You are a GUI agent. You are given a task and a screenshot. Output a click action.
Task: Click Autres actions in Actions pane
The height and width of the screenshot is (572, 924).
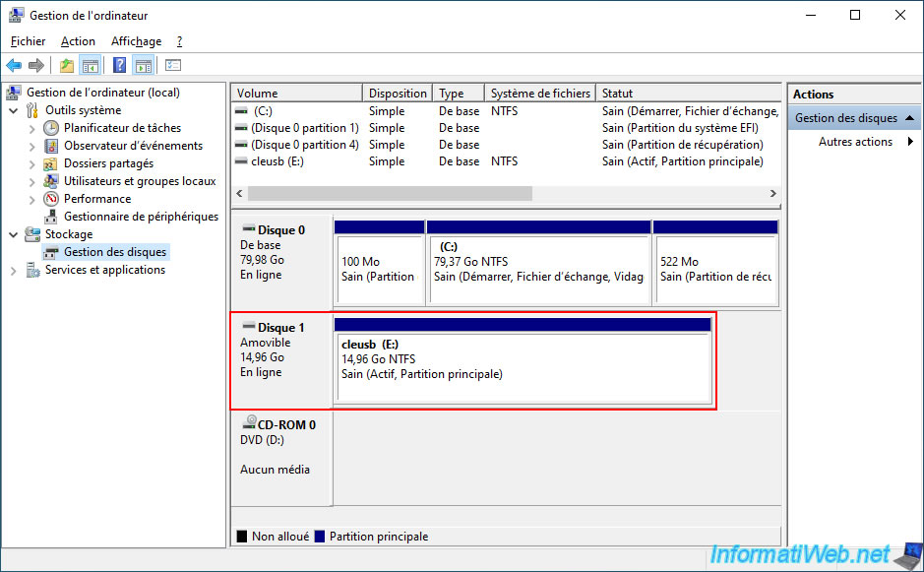point(855,142)
